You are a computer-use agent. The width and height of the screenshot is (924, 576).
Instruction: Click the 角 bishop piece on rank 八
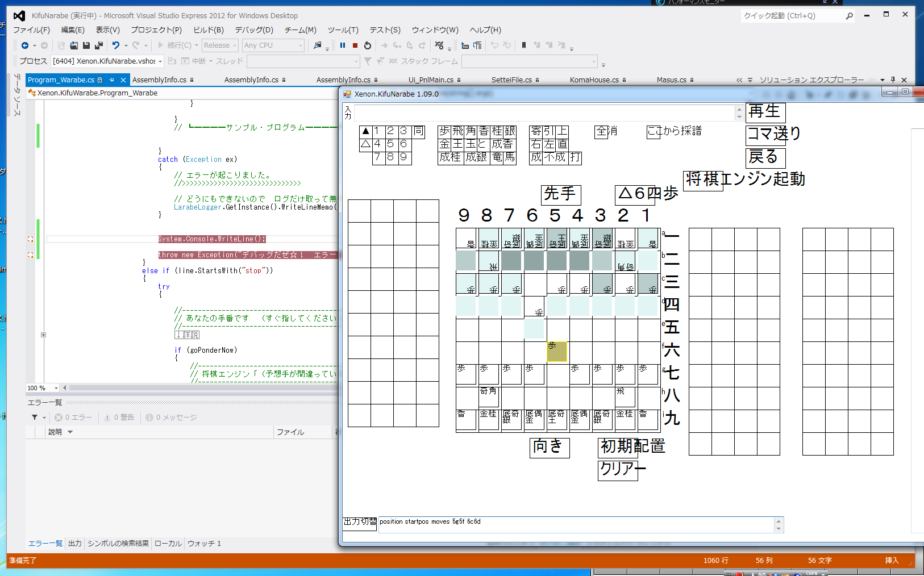pyautogui.click(x=489, y=397)
